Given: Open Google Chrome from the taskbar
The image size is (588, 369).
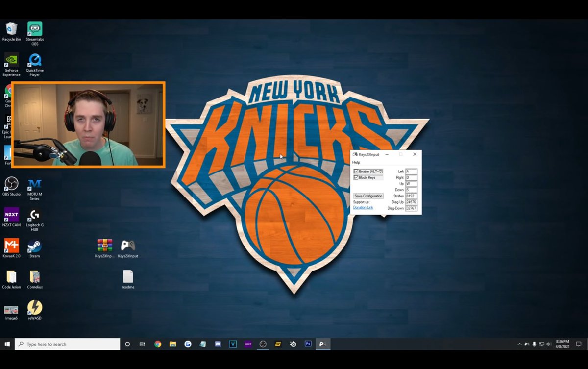Looking at the screenshot, I should (x=158, y=344).
